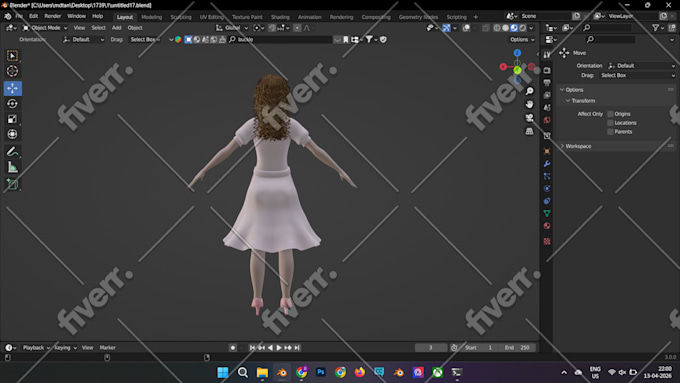Play the animation forward

pyautogui.click(x=279, y=347)
